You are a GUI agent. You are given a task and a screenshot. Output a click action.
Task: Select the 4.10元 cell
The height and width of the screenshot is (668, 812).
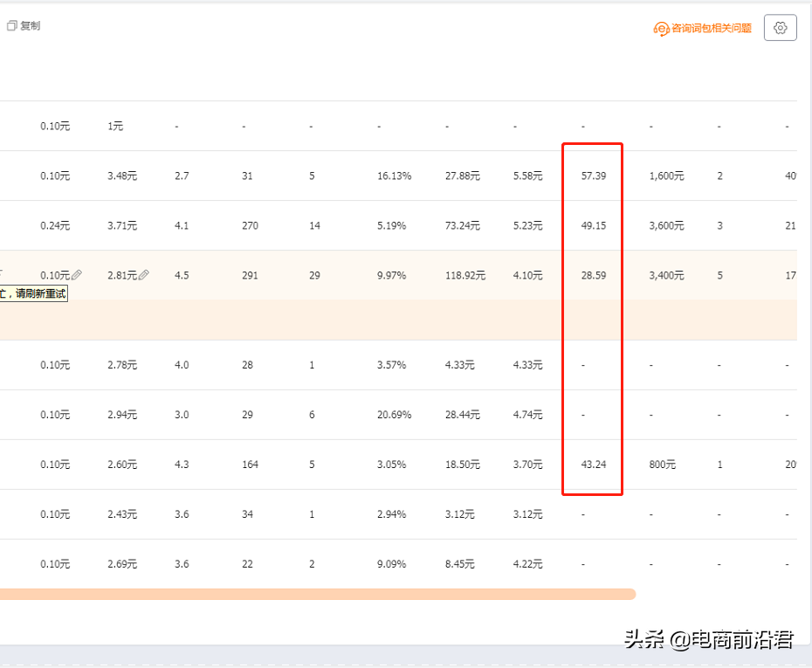[x=527, y=275]
